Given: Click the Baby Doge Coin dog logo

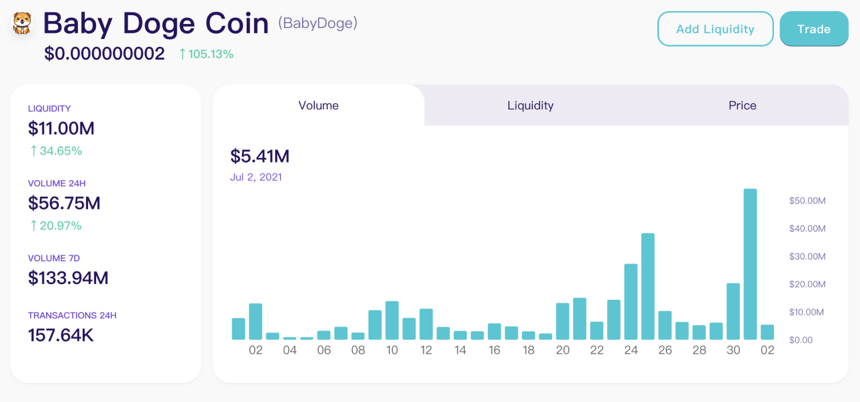Looking at the screenshot, I should click(22, 24).
